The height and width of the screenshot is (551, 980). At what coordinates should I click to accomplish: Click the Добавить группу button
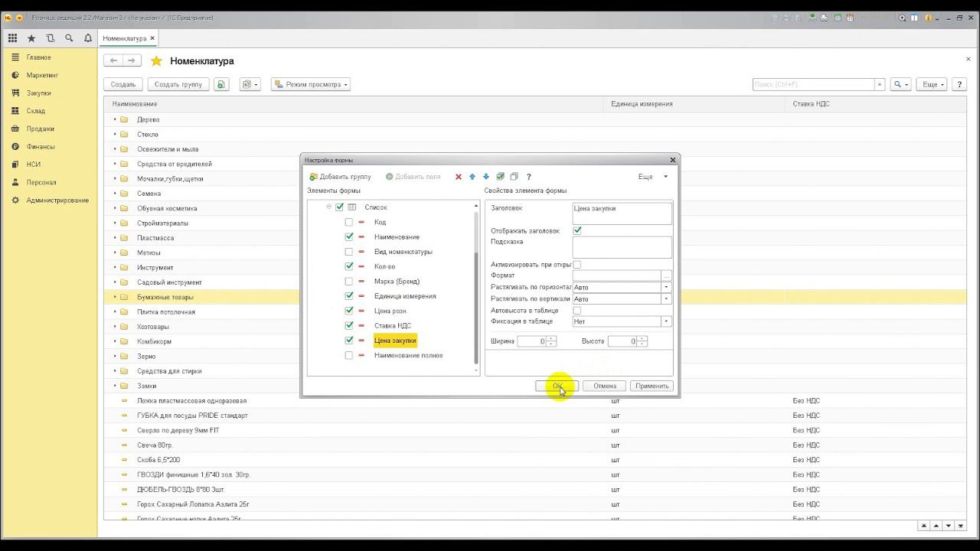pyautogui.click(x=340, y=177)
